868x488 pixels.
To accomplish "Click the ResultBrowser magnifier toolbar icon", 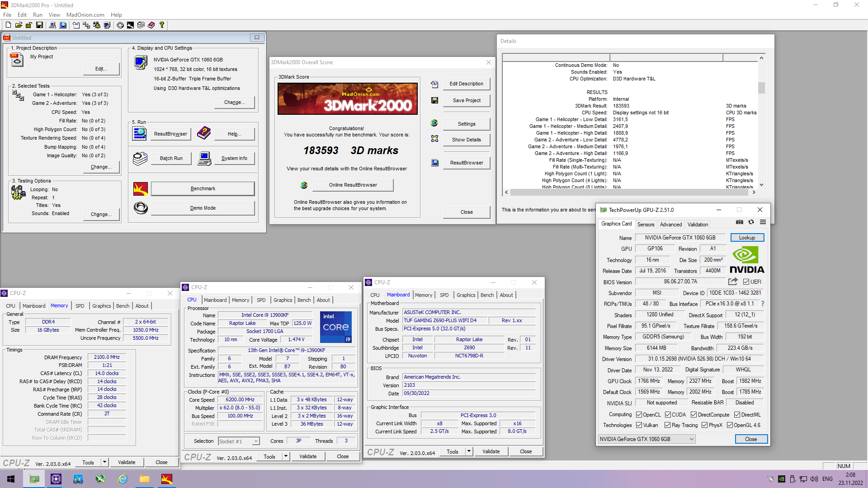I will [63, 25].
